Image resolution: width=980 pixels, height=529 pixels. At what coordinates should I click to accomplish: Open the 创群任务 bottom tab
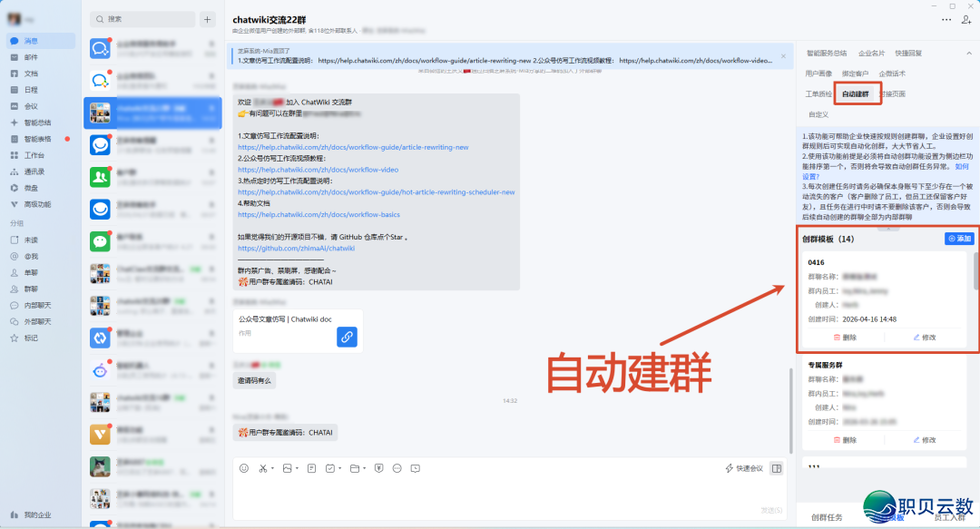coord(827,517)
